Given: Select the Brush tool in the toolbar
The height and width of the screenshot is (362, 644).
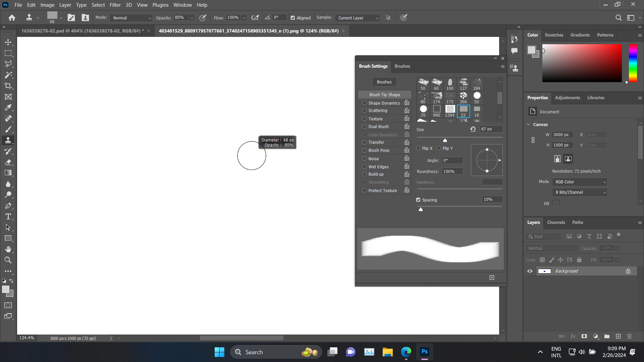Looking at the screenshot, I should tap(8, 129).
